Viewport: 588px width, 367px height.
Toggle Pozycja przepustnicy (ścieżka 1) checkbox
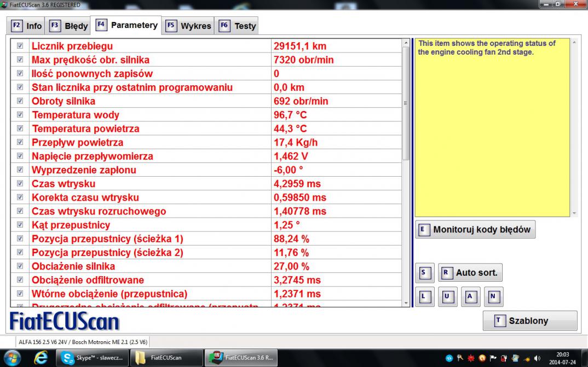(x=20, y=238)
